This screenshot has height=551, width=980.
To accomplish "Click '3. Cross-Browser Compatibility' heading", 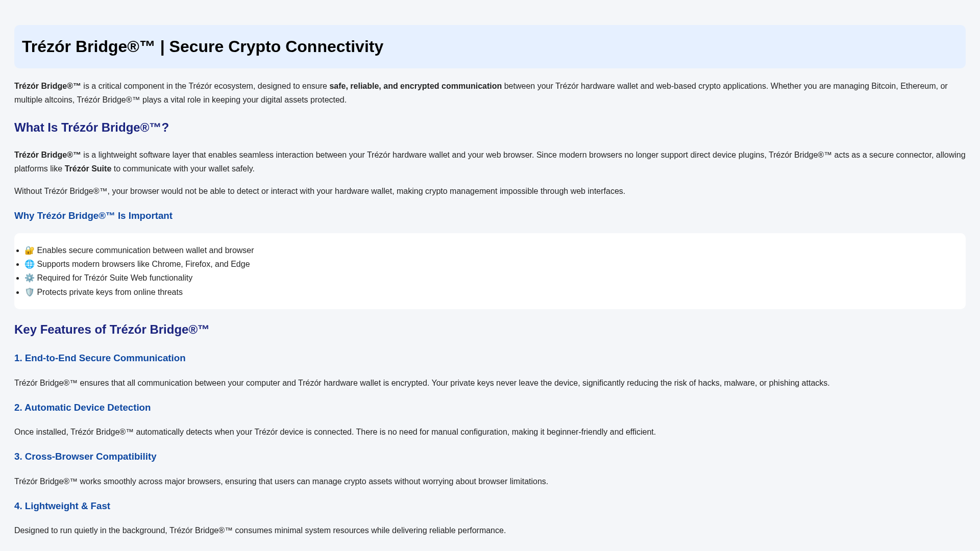I will [x=85, y=457].
